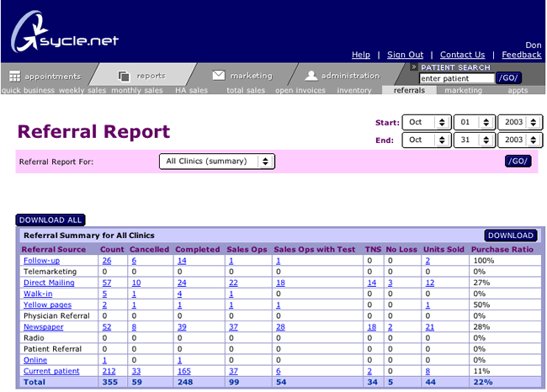Click the Sign Out link

(x=405, y=55)
